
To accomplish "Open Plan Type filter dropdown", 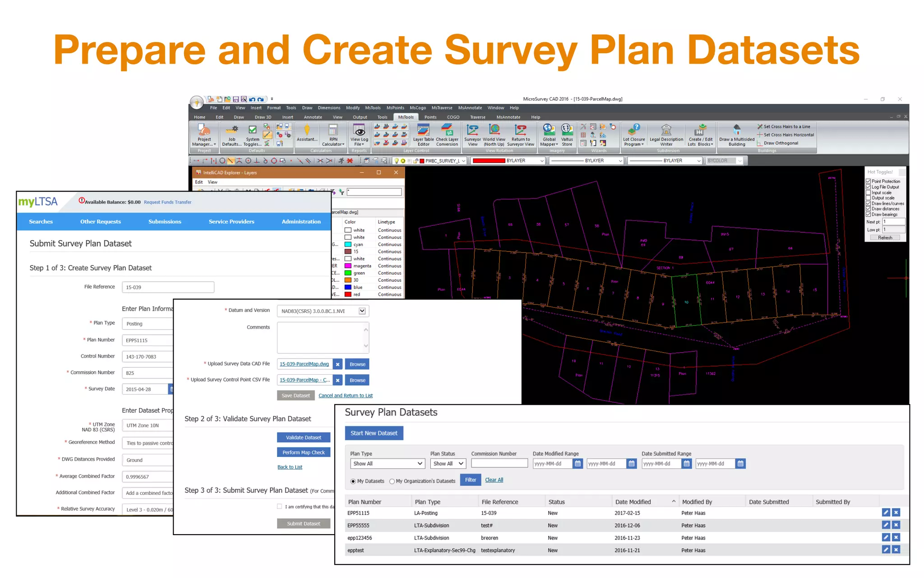I will click(x=388, y=464).
